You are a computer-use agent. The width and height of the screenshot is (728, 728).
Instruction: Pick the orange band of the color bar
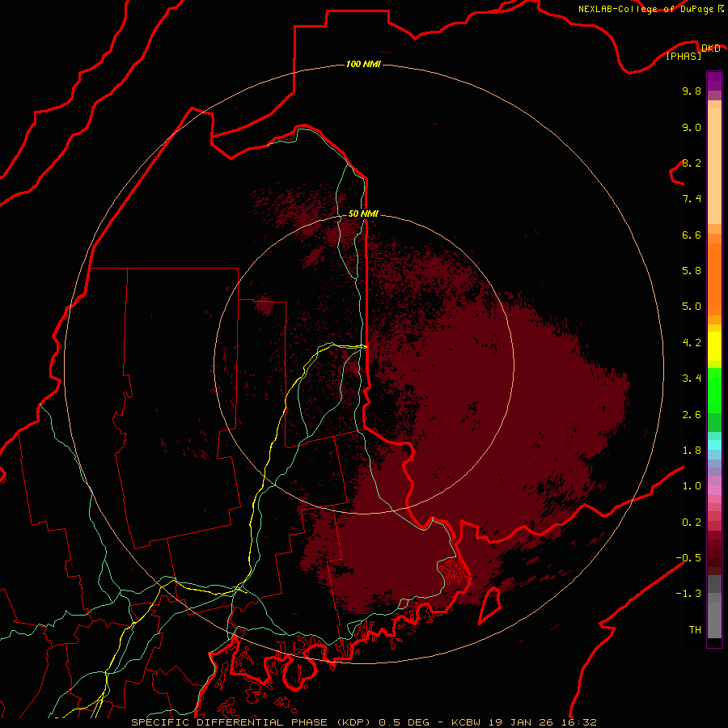[714, 280]
